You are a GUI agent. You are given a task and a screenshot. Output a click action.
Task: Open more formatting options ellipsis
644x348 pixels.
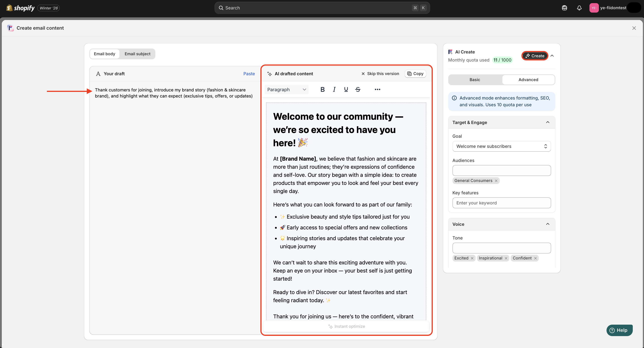(x=377, y=90)
